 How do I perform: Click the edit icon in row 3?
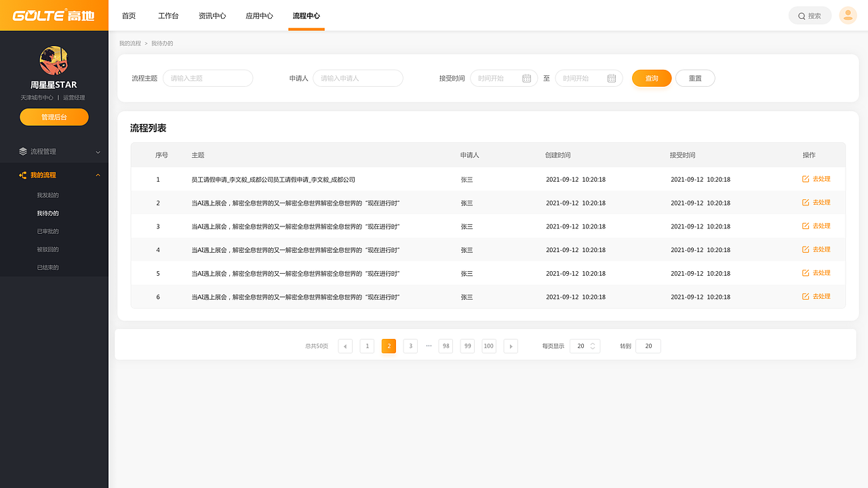(806, 226)
